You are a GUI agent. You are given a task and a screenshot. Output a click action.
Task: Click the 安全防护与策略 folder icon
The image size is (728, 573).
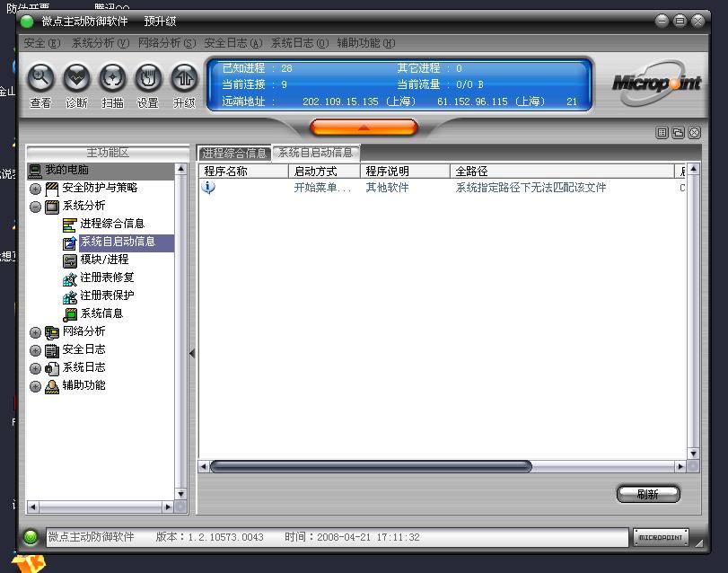point(51,189)
